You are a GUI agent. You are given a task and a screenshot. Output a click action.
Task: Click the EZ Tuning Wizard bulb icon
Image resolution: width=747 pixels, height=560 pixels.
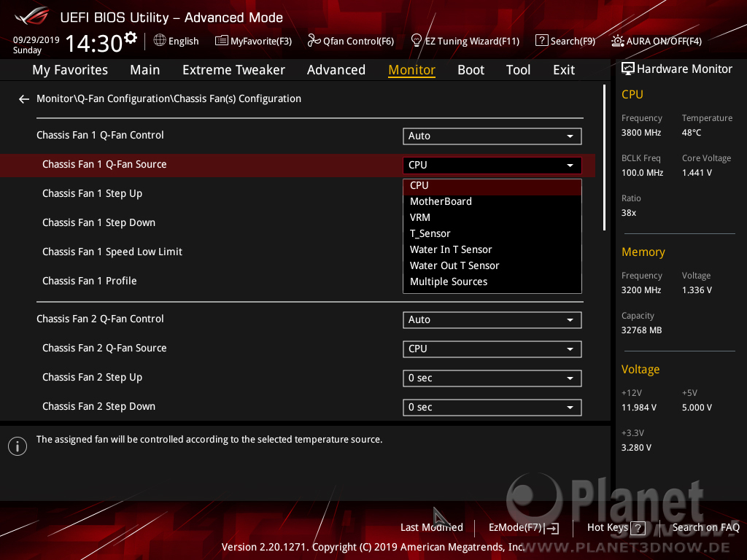point(417,41)
